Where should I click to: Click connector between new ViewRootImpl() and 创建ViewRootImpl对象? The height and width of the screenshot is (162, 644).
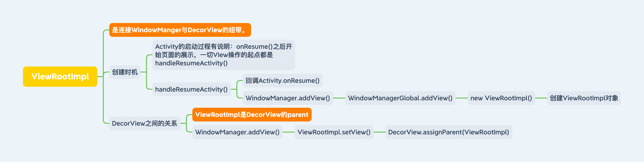pos(541,98)
